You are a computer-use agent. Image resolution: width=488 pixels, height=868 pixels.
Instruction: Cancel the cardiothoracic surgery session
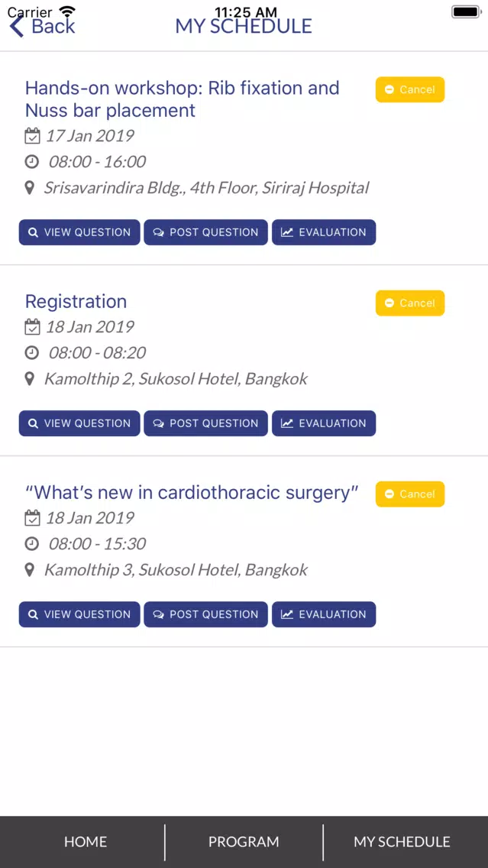click(410, 494)
